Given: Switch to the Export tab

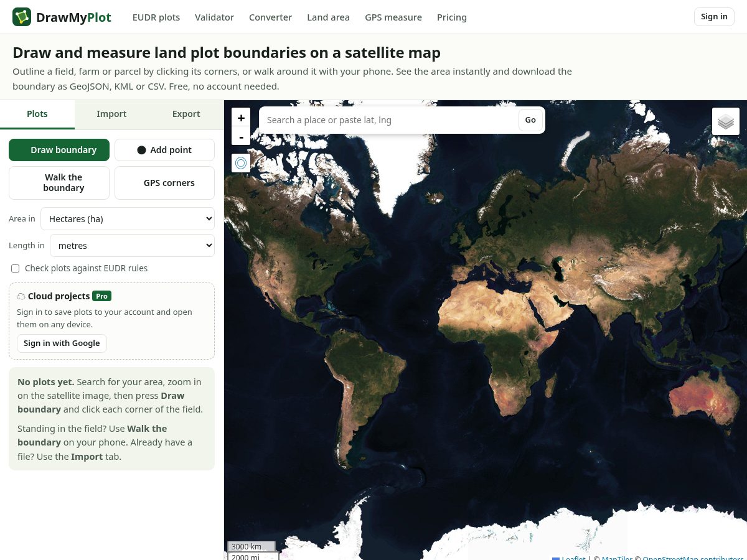Looking at the screenshot, I should (x=186, y=114).
